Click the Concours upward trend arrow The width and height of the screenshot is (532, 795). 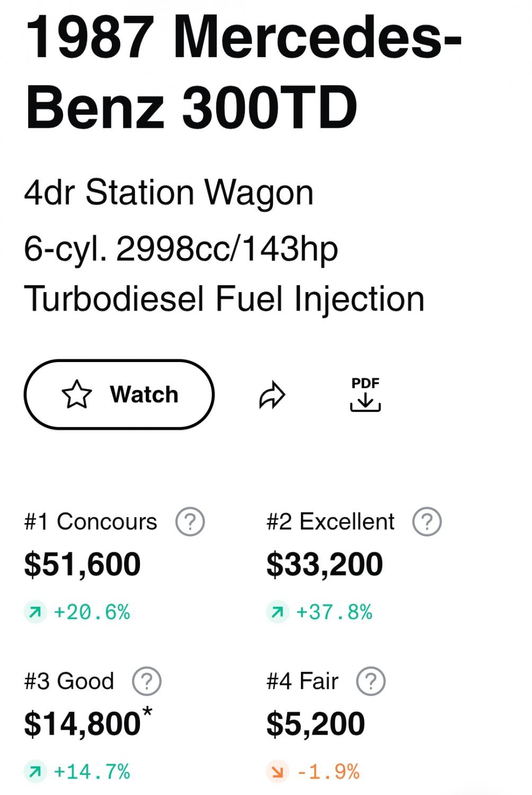36,613
